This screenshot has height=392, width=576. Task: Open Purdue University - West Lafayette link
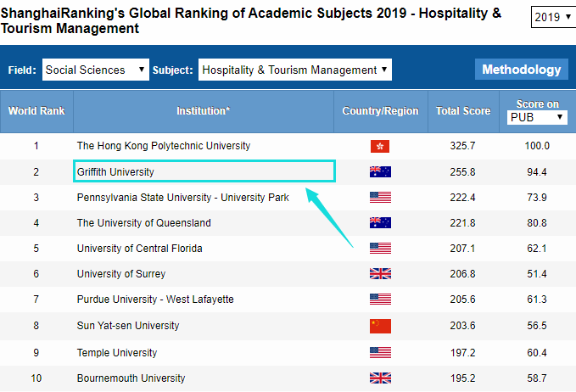[155, 300]
